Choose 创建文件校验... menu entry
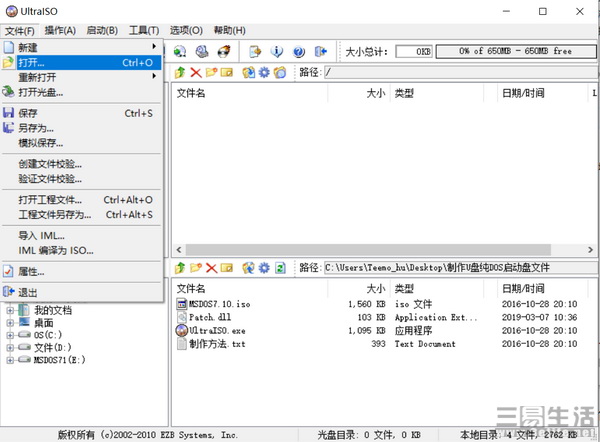This screenshot has width=600, height=442. click(82, 164)
